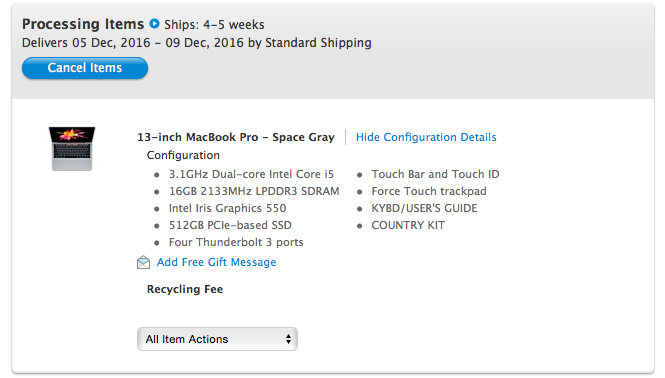
Task: Open the All Item Actions dropdown
Action: 217,339
